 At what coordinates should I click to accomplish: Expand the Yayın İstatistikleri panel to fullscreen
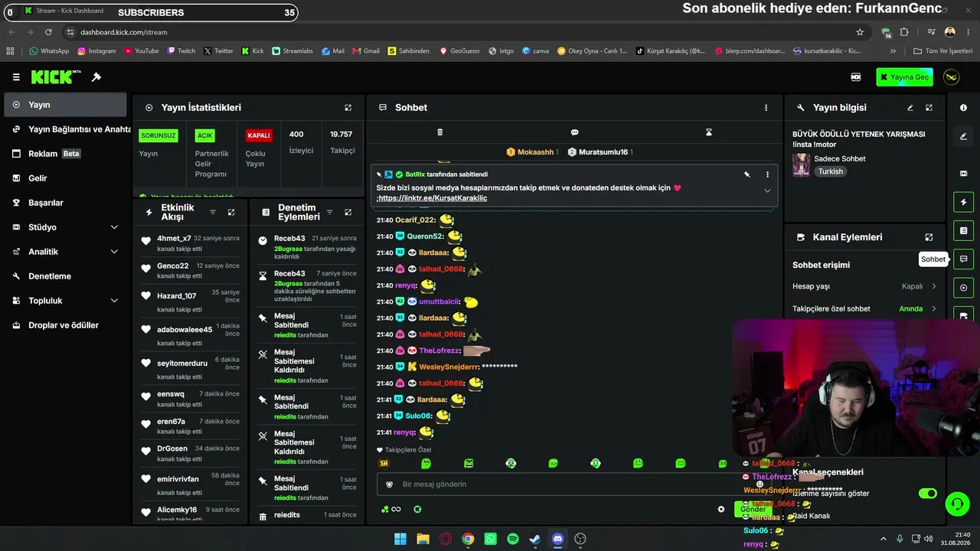click(x=348, y=108)
